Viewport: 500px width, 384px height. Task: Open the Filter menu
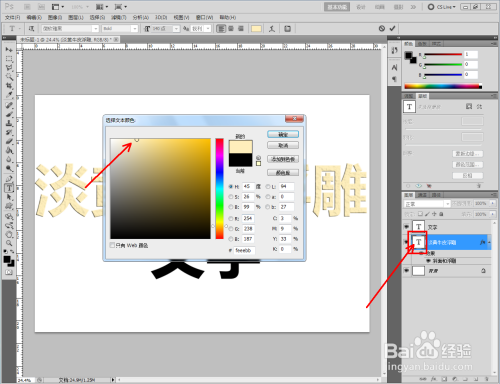click(x=119, y=17)
